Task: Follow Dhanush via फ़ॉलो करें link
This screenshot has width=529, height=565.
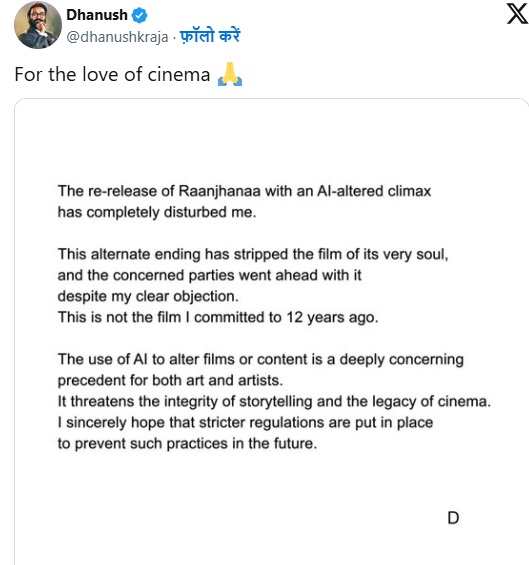Action: coord(210,36)
